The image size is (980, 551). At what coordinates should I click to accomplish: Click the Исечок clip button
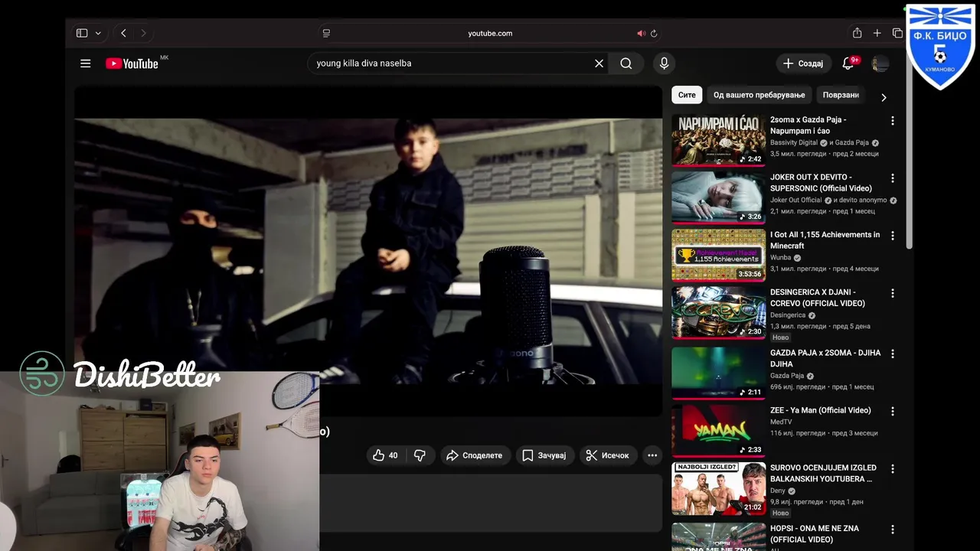pos(608,455)
